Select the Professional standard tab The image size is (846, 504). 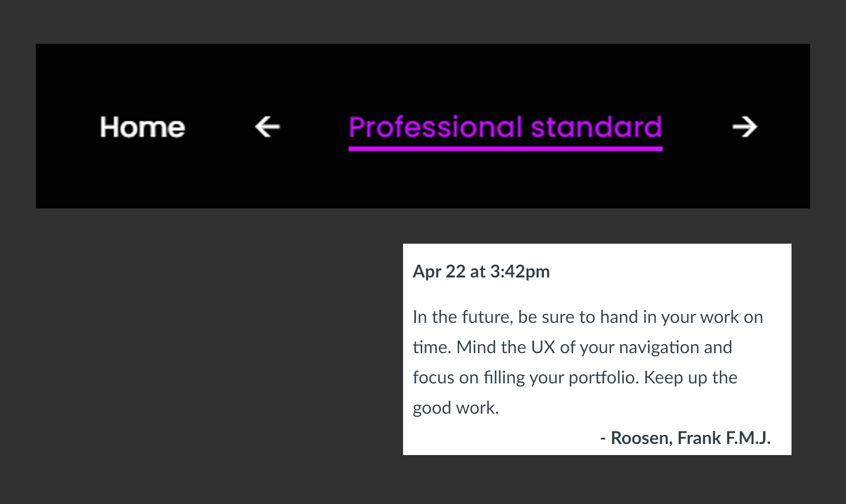pyautogui.click(x=505, y=127)
